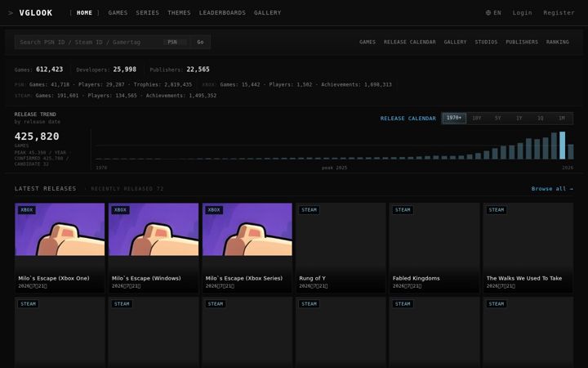The height and width of the screenshot is (368, 588).
Task: Click the Publishers count 22,565
Action: tap(198, 70)
